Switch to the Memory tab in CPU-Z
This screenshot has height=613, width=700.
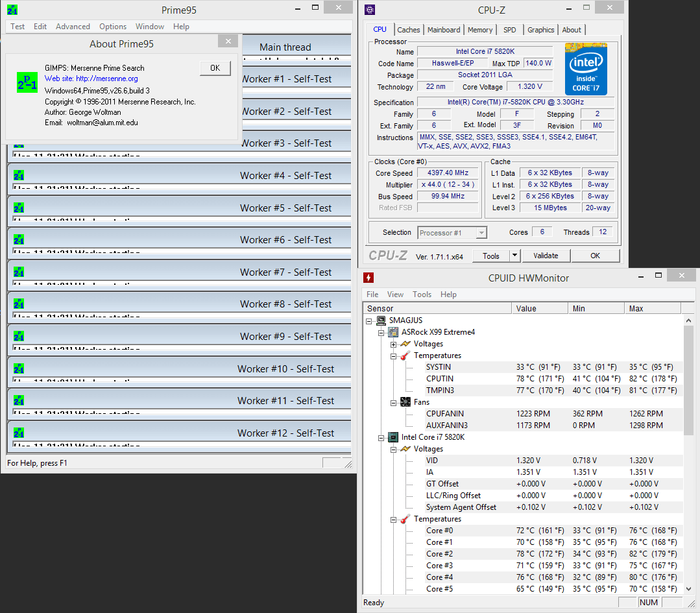coord(480,30)
